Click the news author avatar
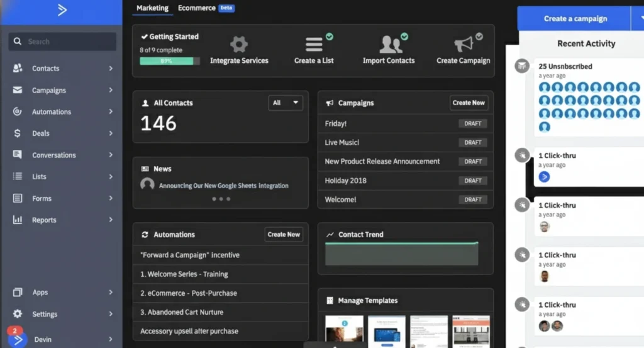 147,184
